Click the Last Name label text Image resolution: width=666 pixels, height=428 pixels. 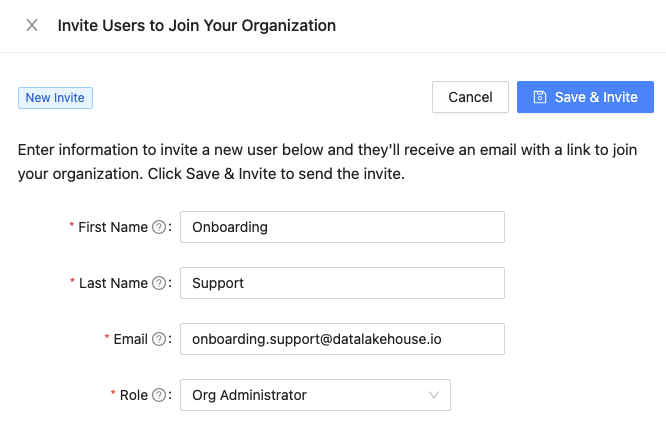tap(113, 283)
